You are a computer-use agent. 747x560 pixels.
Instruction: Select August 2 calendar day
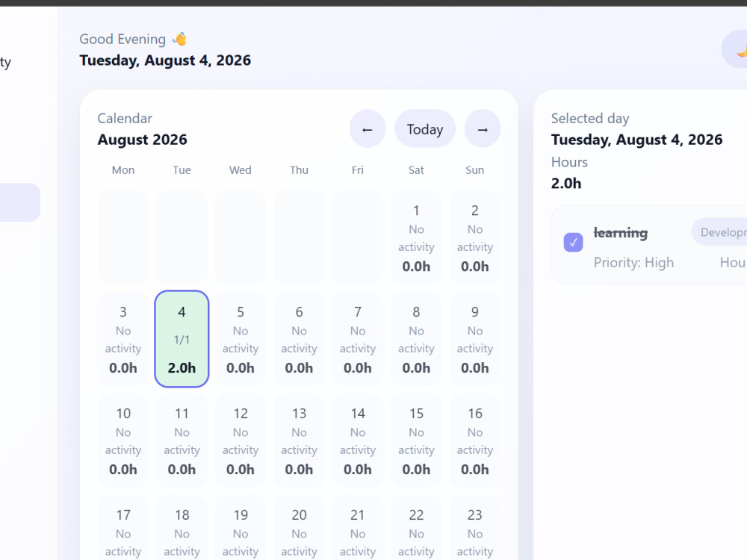coord(474,237)
